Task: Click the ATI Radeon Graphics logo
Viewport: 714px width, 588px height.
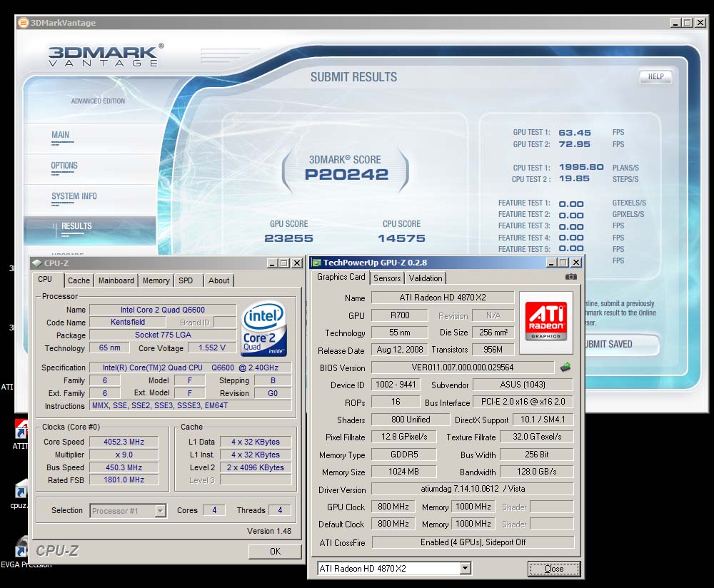Action: [545, 323]
